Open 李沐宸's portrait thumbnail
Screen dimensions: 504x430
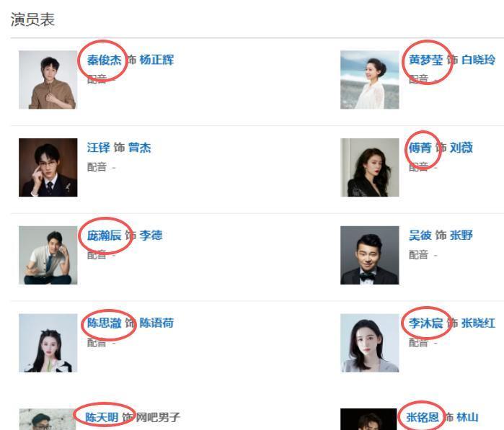pos(370,343)
